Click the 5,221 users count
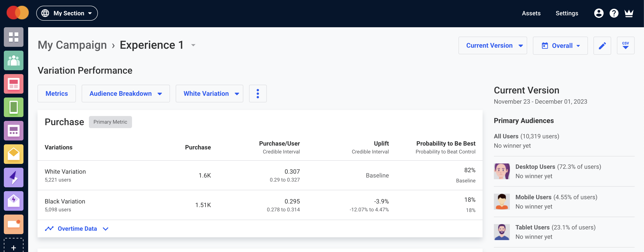Viewport: 644px width, 252px height. click(x=58, y=180)
